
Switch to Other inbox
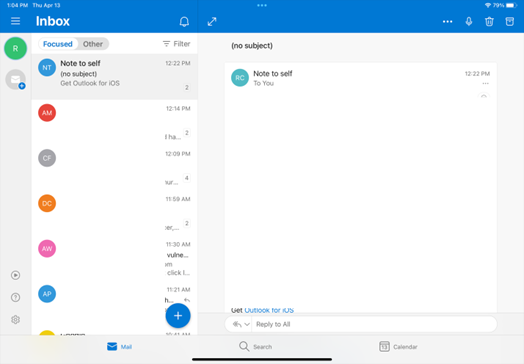click(93, 44)
